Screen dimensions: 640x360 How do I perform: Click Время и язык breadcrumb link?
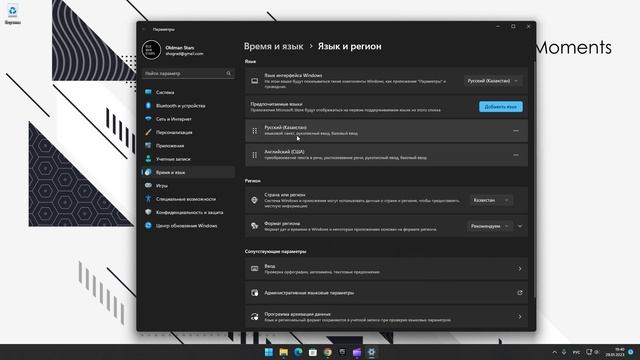tap(273, 47)
